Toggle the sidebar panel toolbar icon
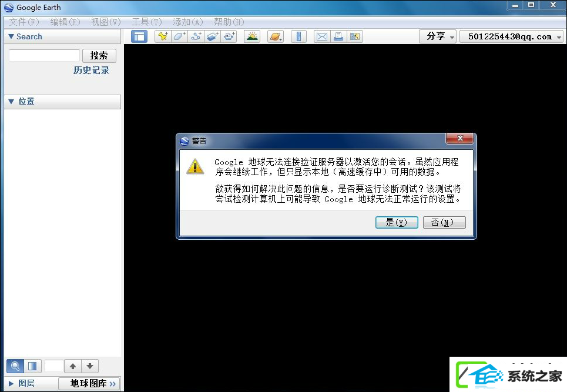 click(x=139, y=36)
